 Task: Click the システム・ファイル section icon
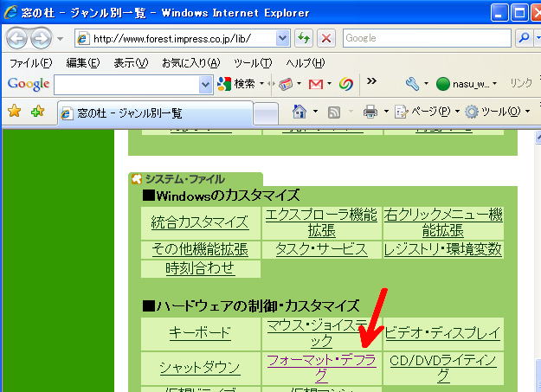pyautogui.click(x=137, y=179)
